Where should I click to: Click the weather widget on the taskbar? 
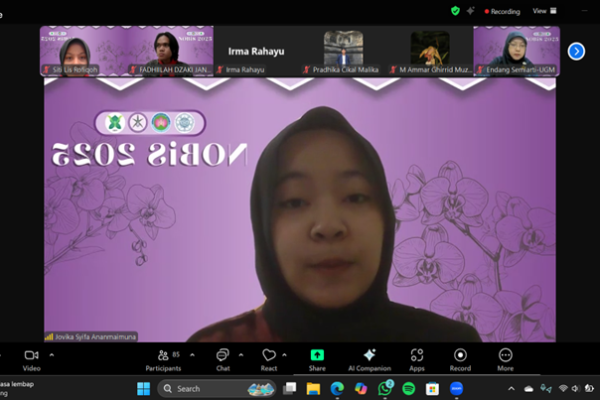(17, 388)
